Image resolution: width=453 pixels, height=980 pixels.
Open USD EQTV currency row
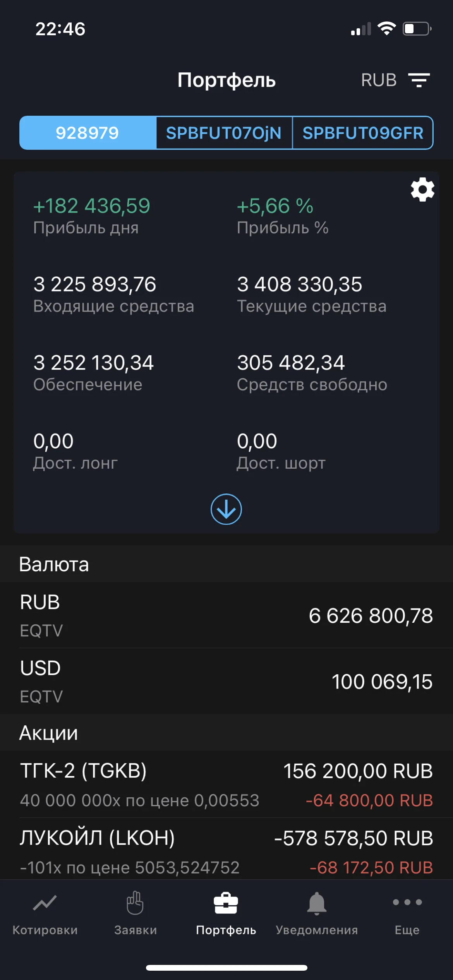coord(226,681)
